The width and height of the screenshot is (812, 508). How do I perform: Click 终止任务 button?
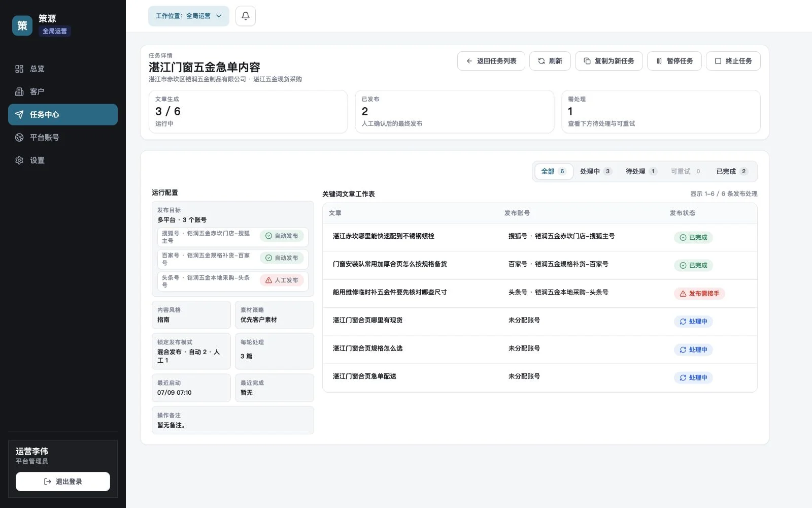point(733,61)
